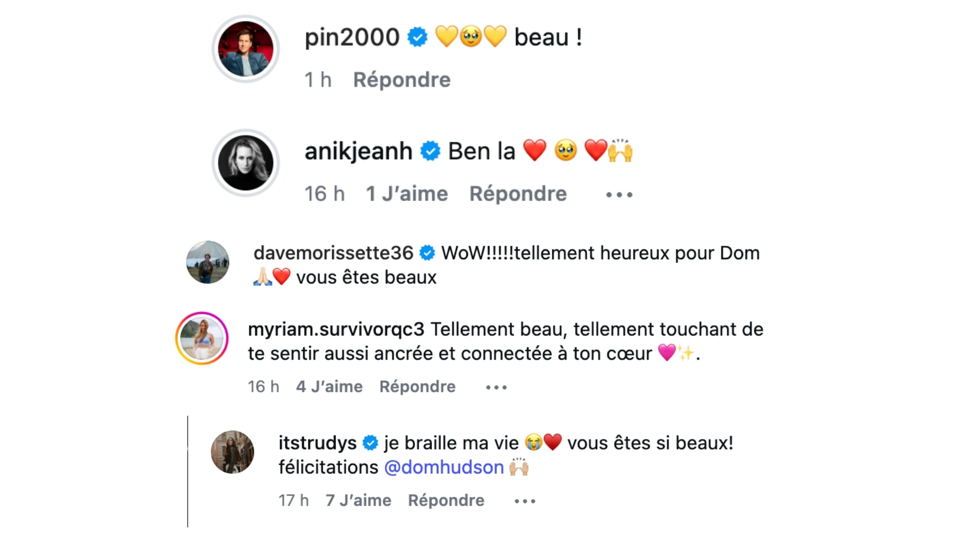View myriam.survivorqc3's story avatar
Viewport: 980px width, 551px height.
(x=202, y=339)
